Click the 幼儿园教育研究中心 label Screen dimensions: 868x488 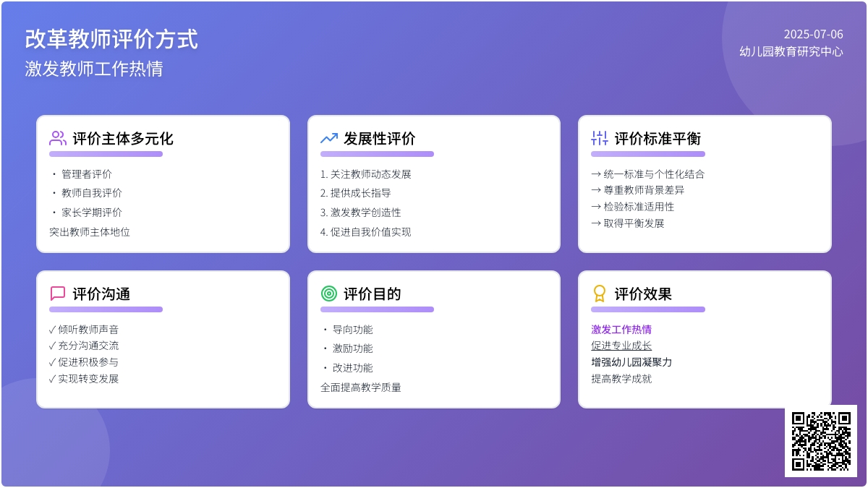pos(791,51)
